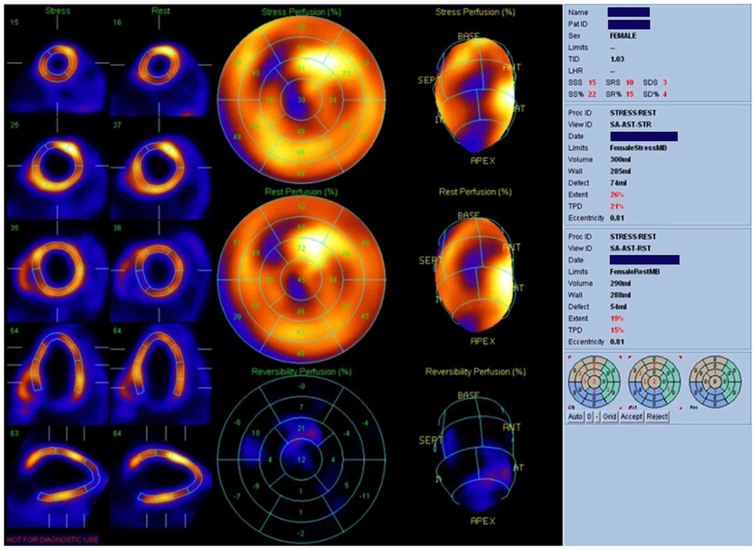Click the Reversibility Perfusion polar map
Screen dimensions: 756x550
tap(301, 460)
